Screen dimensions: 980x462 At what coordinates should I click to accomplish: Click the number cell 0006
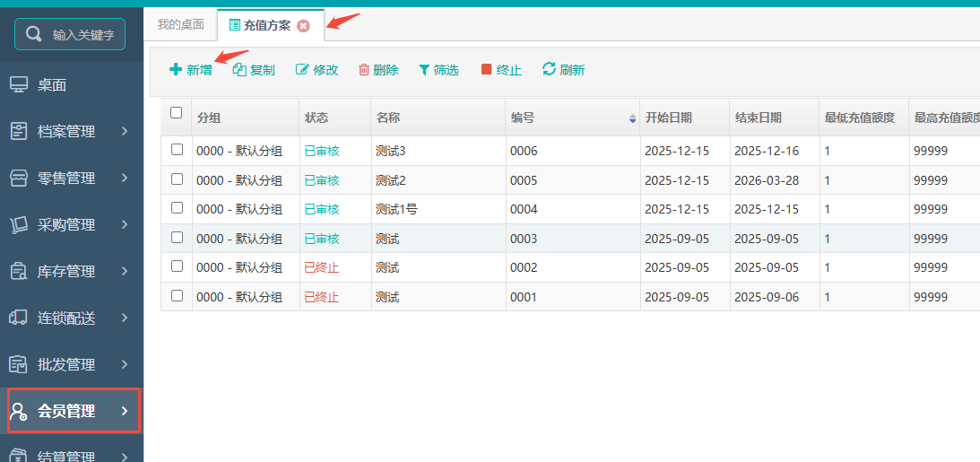pyautogui.click(x=524, y=151)
